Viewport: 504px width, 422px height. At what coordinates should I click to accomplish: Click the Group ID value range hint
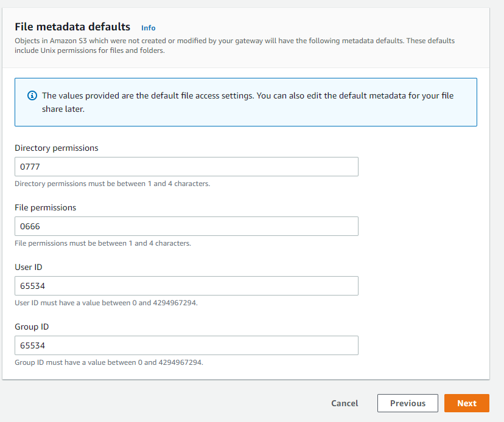pos(108,362)
